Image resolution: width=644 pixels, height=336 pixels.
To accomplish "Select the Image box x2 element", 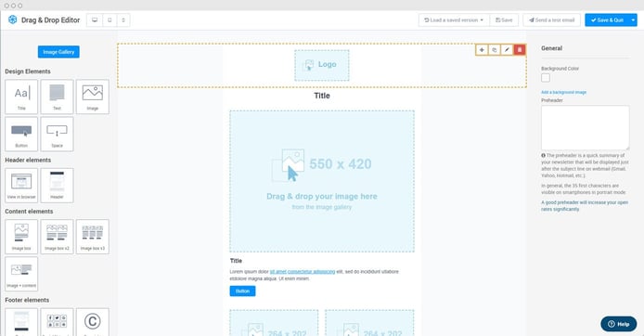I will point(58,237).
